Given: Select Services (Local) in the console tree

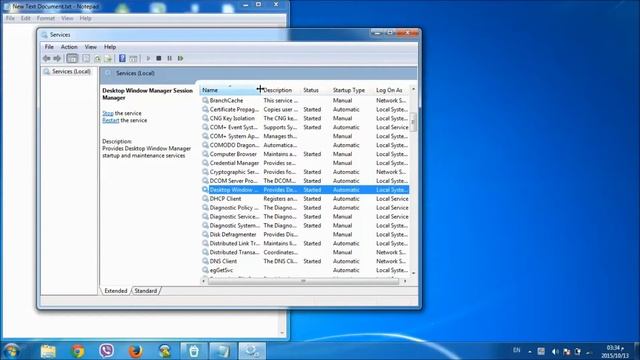Looking at the screenshot, I should click(x=71, y=71).
